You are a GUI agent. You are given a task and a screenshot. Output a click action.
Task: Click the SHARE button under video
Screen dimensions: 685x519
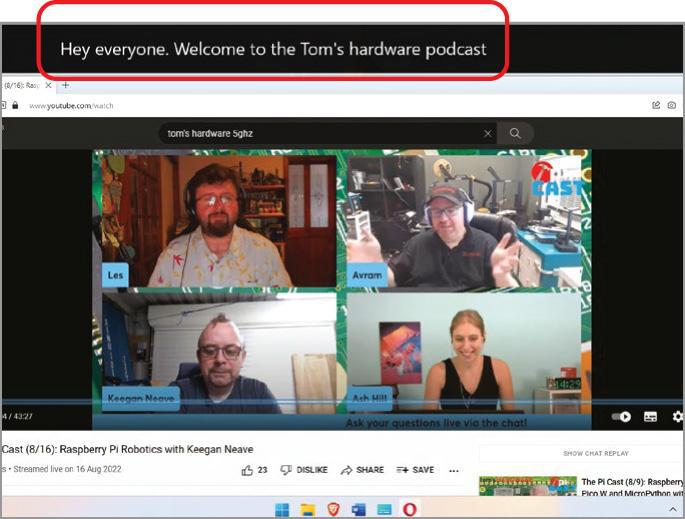click(362, 470)
